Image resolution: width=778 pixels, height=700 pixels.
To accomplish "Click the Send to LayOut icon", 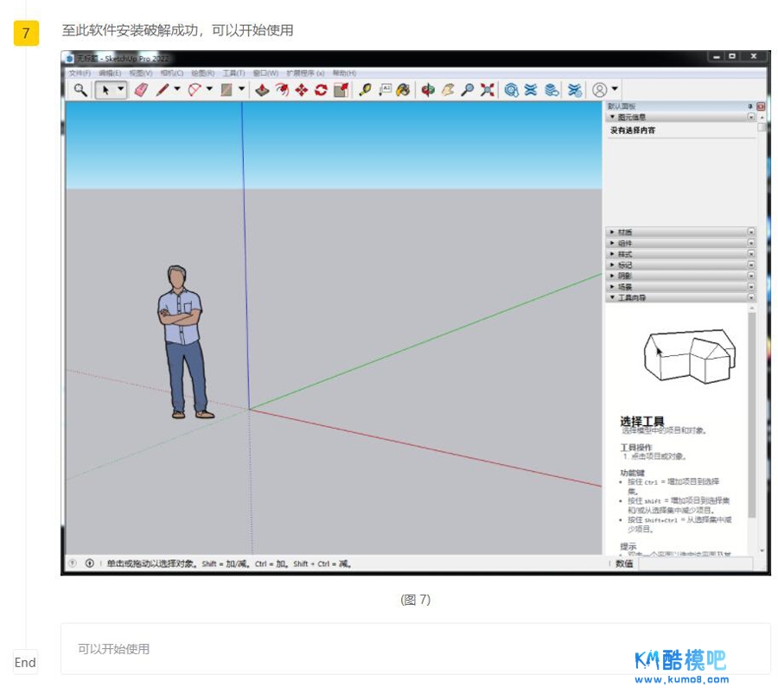I will [x=552, y=90].
